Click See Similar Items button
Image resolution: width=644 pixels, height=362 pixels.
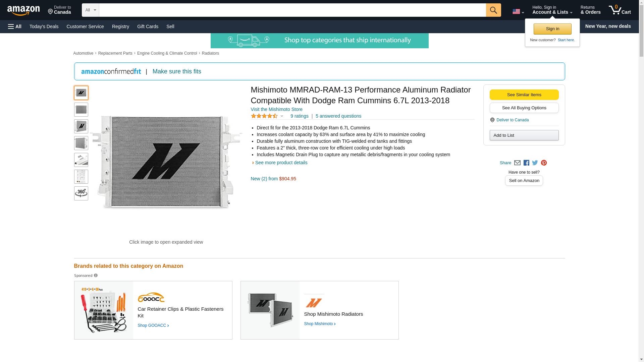click(x=524, y=95)
